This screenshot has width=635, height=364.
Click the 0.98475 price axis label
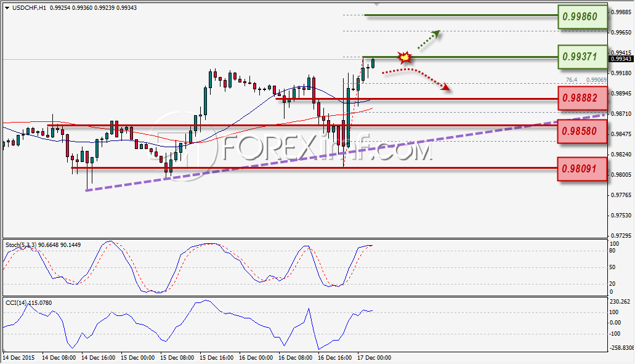(621, 134)
